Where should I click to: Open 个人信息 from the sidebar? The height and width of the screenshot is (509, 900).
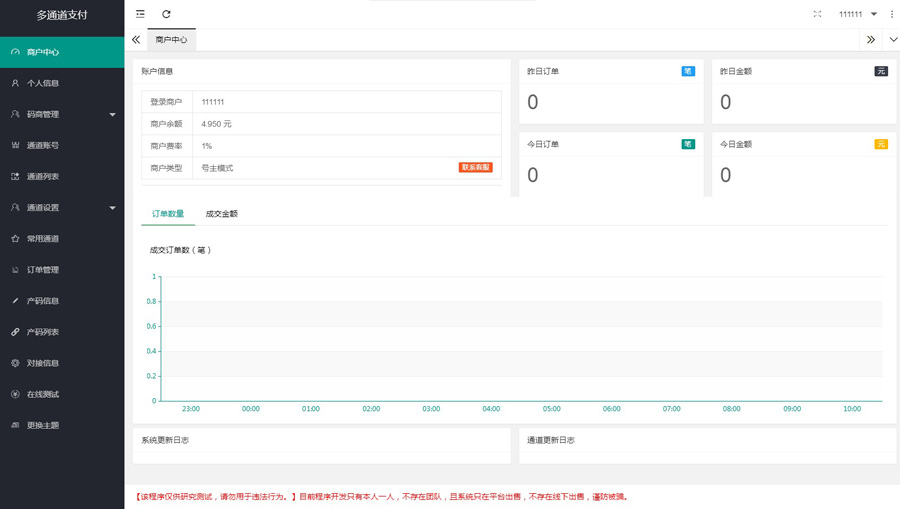click(43, 83)
